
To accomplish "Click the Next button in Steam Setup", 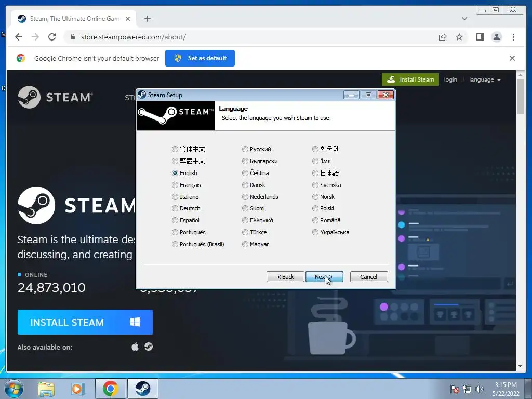I will (x=324, y=277).
